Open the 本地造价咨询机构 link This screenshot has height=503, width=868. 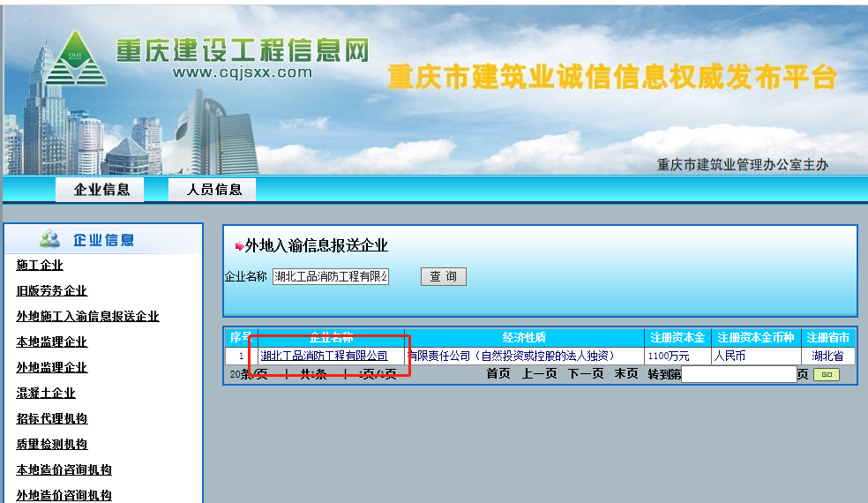(x=64, y=469)
